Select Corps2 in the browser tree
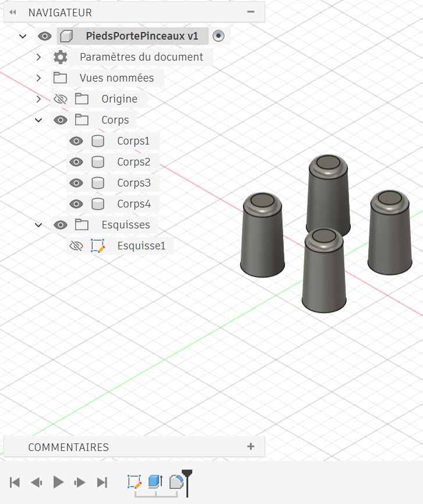The height and width of the screenshot is (504, 423). 133,162
